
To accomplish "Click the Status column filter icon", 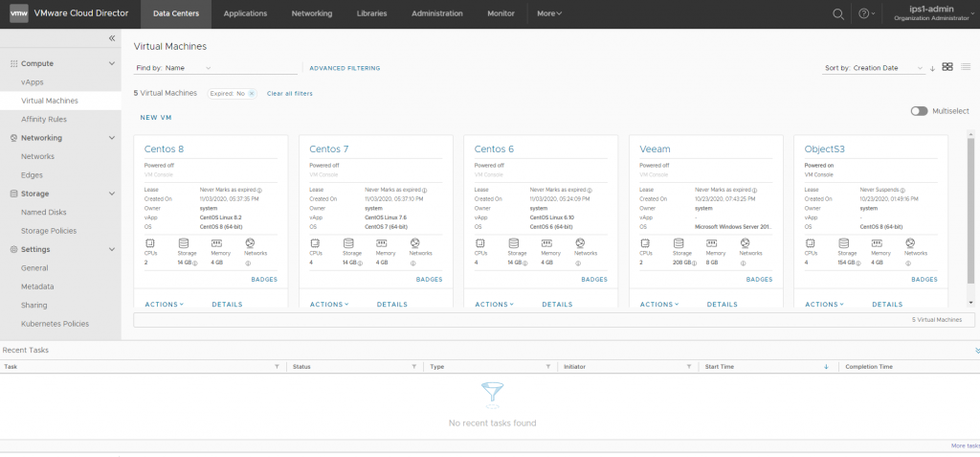I will click(x=413, y=367).
